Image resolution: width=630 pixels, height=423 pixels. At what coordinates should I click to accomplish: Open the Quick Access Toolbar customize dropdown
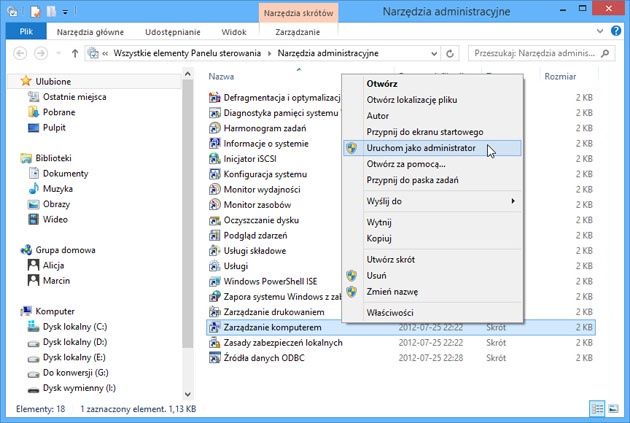tap(65, 12)
